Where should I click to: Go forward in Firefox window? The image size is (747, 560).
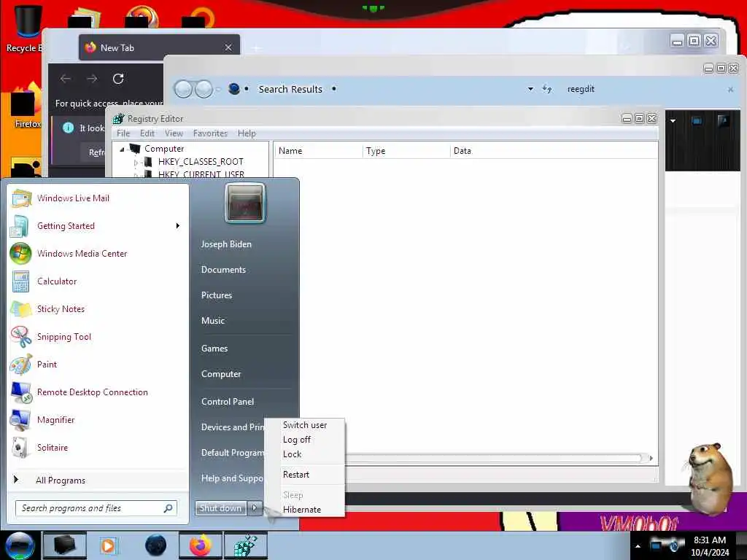(x=92, y=79)
